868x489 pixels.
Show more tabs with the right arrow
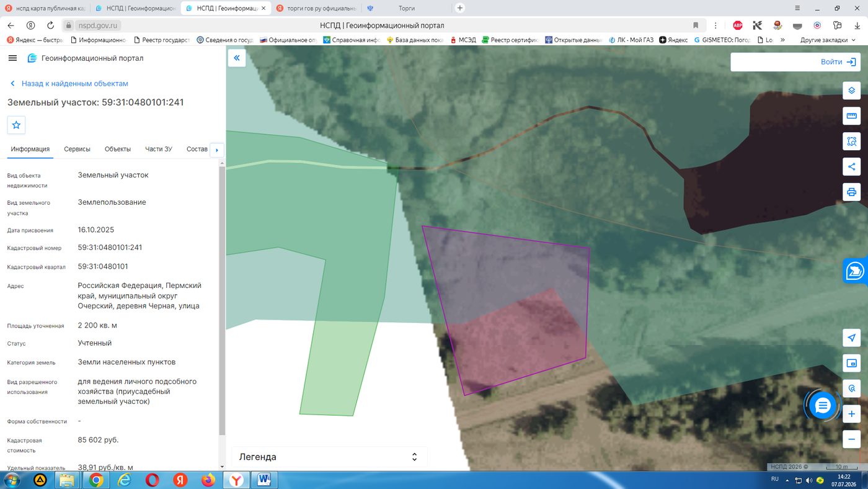click(216, 150)
